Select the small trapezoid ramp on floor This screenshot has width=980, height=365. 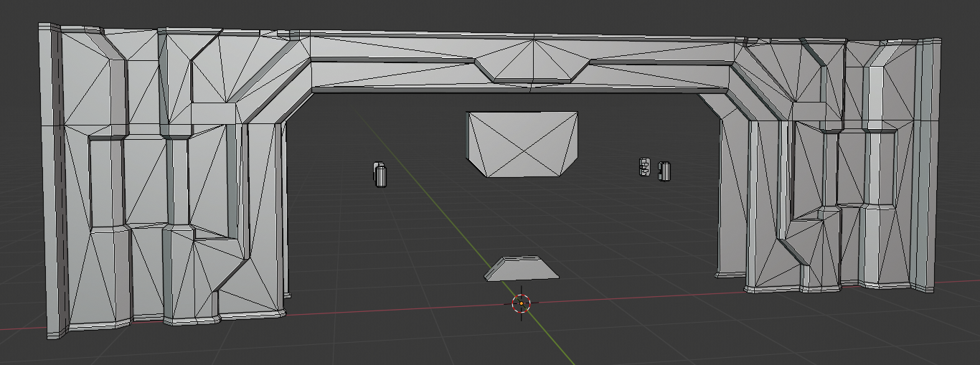pyautogui.click(x=522, y=268)
